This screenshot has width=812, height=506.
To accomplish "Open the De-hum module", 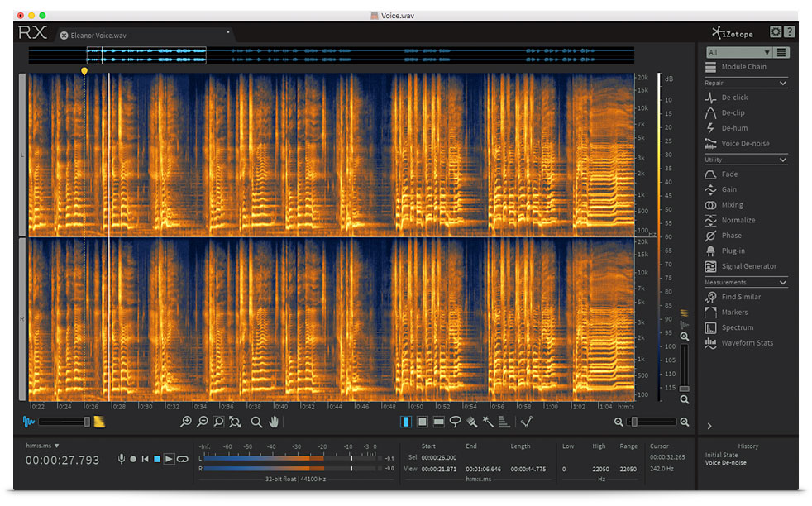I will point(733,128).
